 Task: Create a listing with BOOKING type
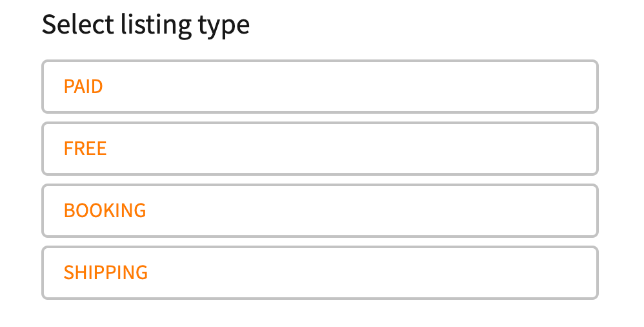[x=320, y=211]
